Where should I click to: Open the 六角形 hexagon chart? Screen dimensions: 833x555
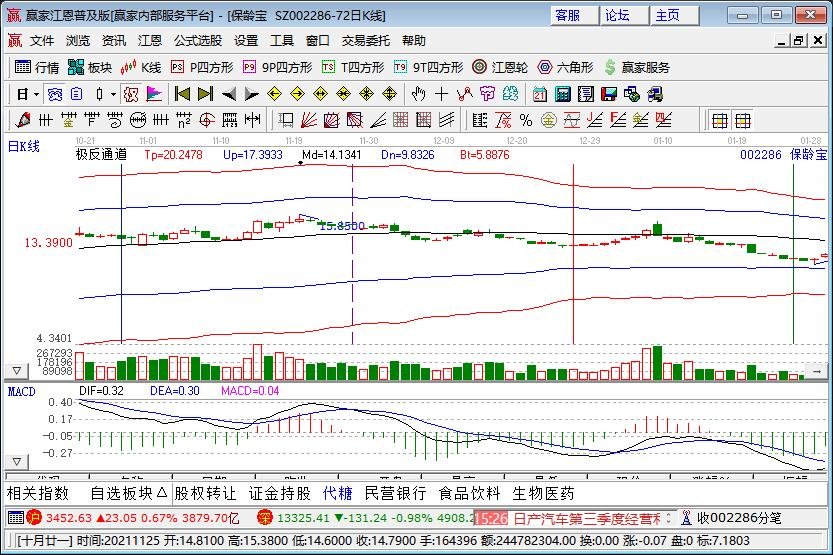click(565, 67)
